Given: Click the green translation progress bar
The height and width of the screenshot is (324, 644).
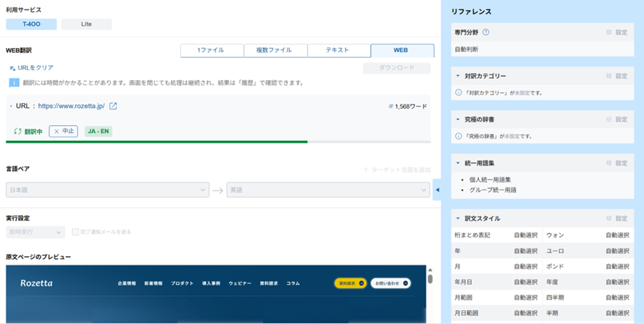Looking at the screenshot, I should pos(157,142).
